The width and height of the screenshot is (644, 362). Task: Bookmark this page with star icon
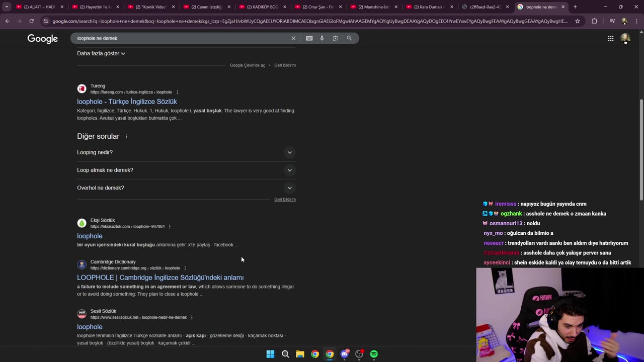point(578,21)
